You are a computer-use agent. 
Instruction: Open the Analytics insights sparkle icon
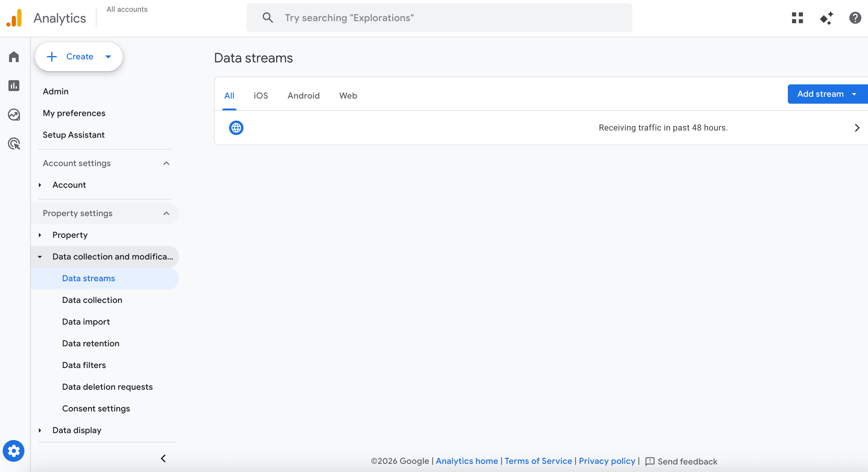coord(826,18)
